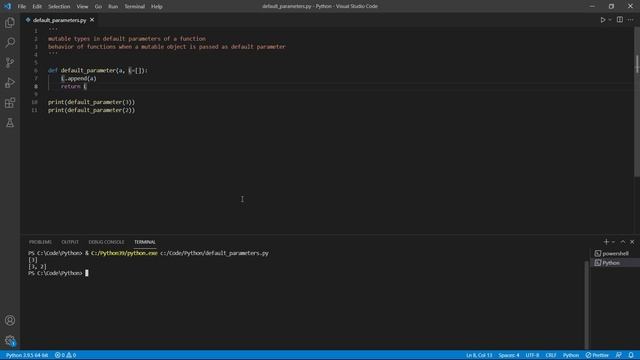Viewport: 640px width, 360px height.
Task: Open the Manage gear settings icon
Action: (10, 340)
